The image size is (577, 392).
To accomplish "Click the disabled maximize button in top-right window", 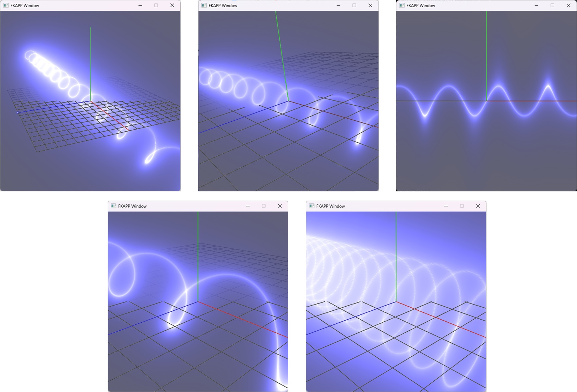I will point(552,5).
